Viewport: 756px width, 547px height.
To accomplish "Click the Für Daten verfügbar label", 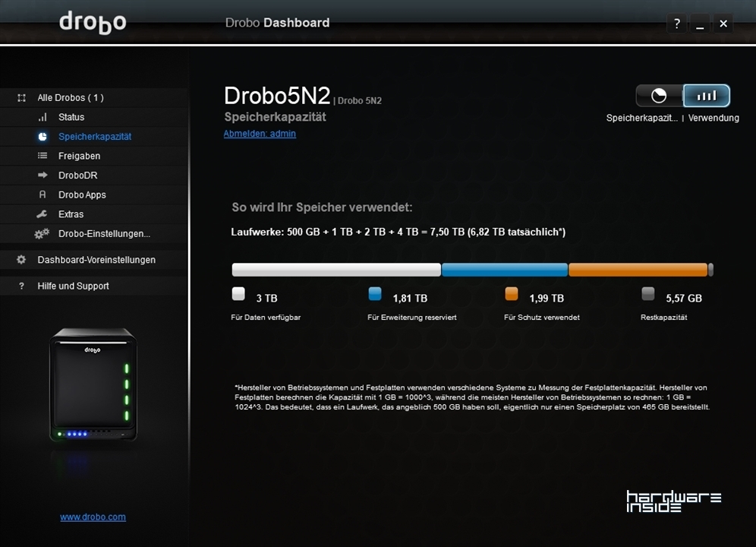I will tap(266, 318).
